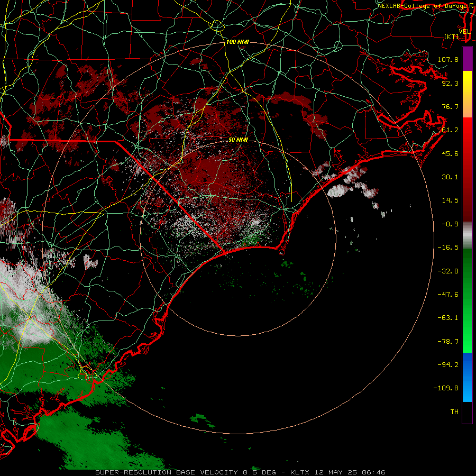The image size is (476, 476).
Task: Select the -78.7 velocity scale value
Action: [448, 342]
